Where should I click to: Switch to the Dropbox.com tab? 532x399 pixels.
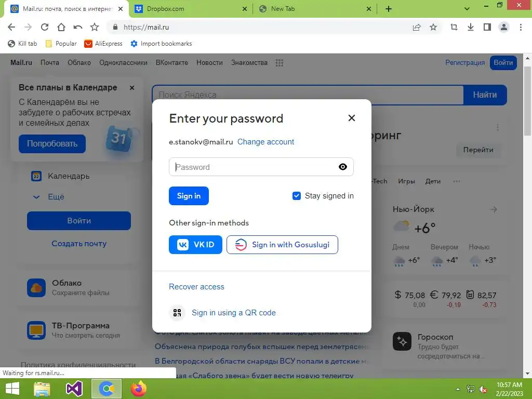pos(190,9)
